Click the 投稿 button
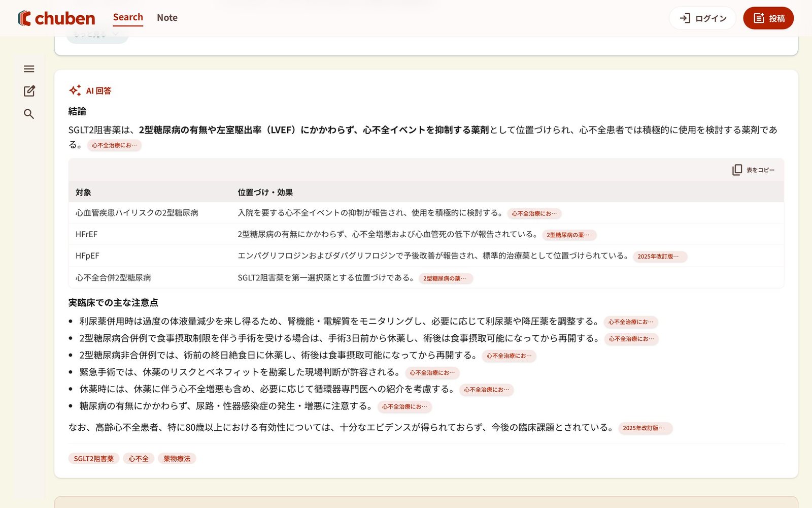 pyautogui.click(x=768, y=18)
